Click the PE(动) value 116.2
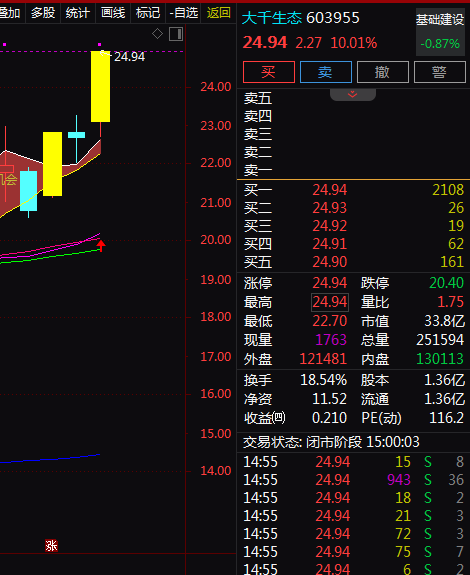This screenshot has height=575, width=470. 446,418
